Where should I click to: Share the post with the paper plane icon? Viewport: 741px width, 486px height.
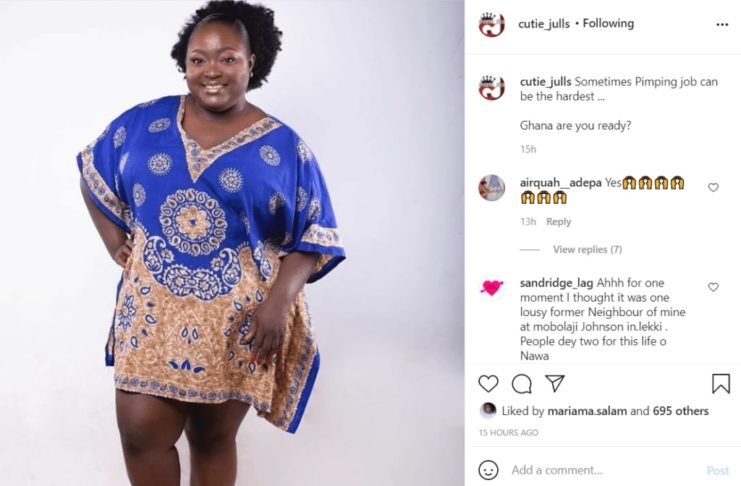point(555,383)
